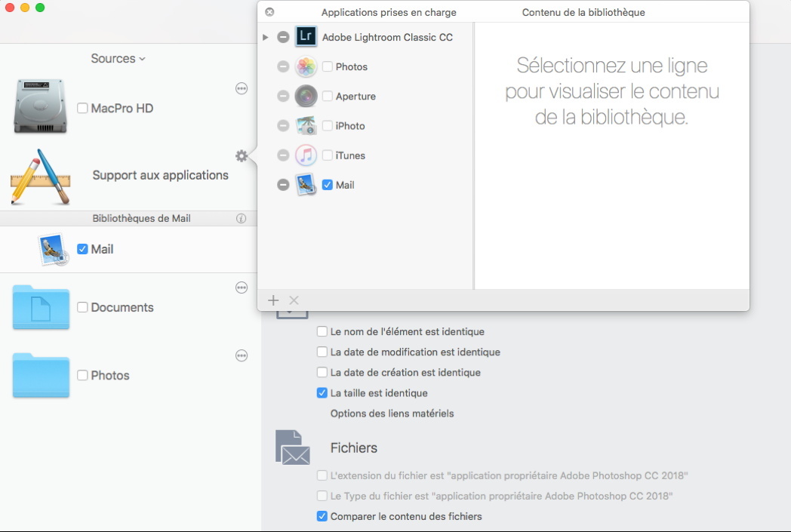
Task: Expand Adobe Lightroom Classic CC disclosure triangle
Action: click(x=266, y=37)
